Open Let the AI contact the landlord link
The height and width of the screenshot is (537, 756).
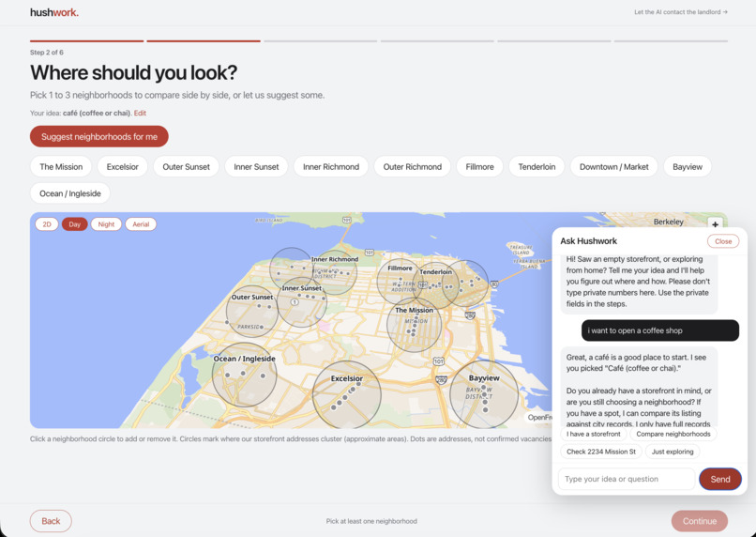[x=681, y=12]
